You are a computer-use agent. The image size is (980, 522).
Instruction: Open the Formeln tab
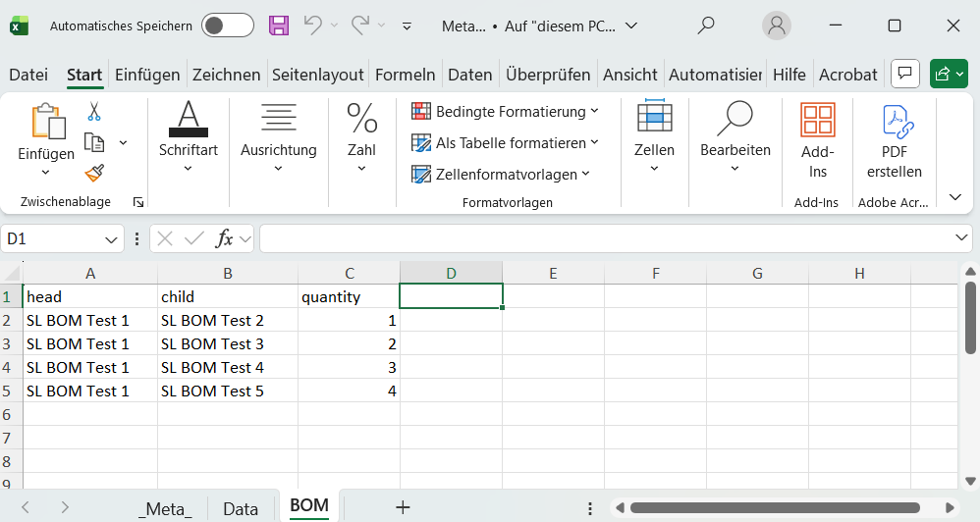[405, 75]
